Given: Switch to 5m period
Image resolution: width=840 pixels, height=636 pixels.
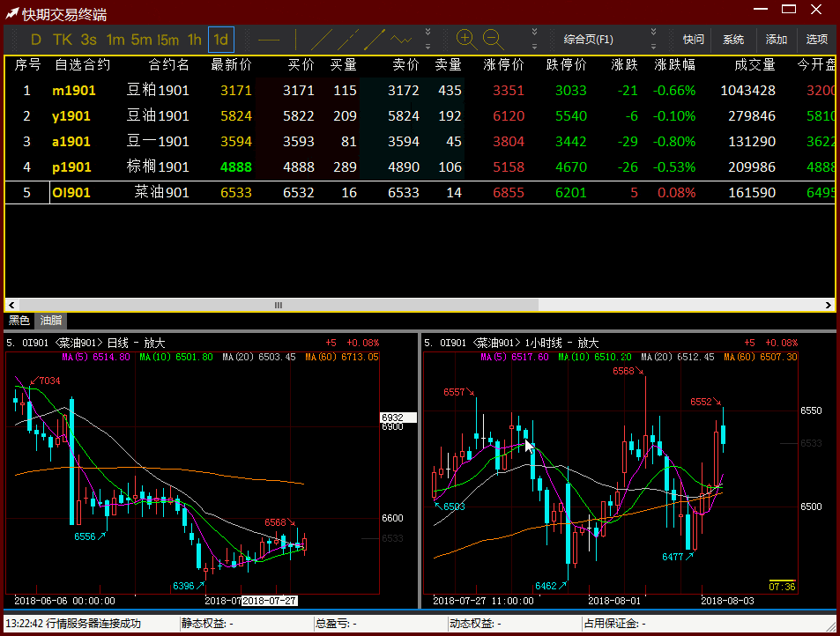Looking at the screenshot, I should pyautogui.click(x=141, y=40).
